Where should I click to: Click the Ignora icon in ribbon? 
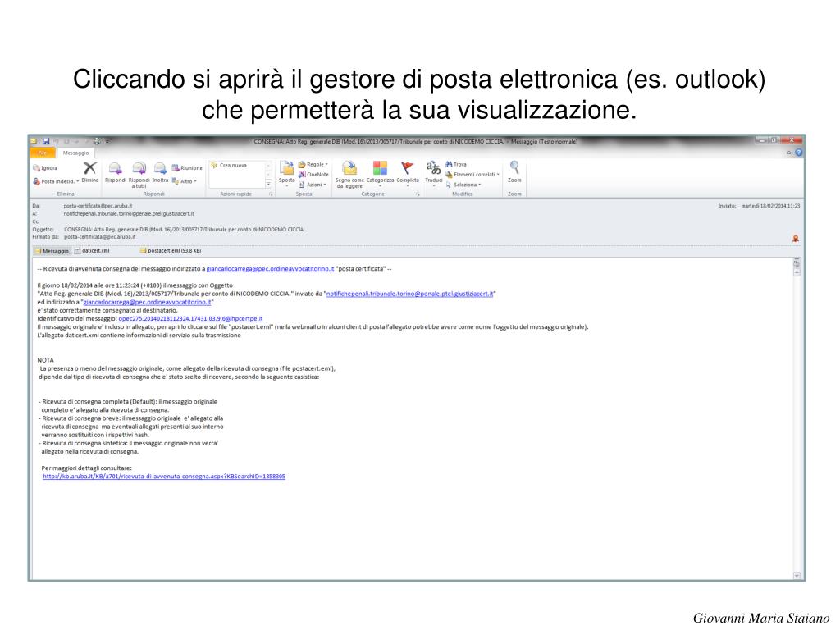pos(45,167)
